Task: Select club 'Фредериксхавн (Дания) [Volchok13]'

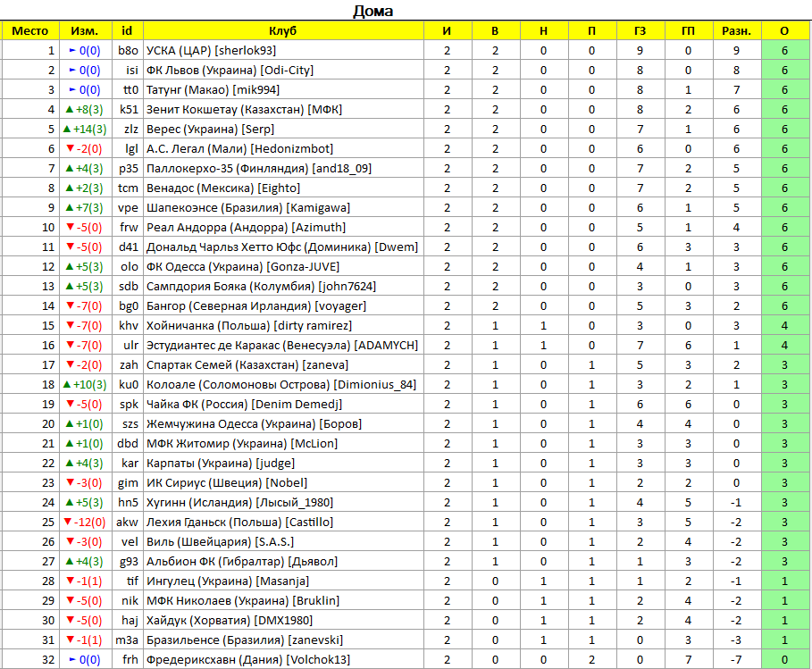Action: click(x=248, y=661)
